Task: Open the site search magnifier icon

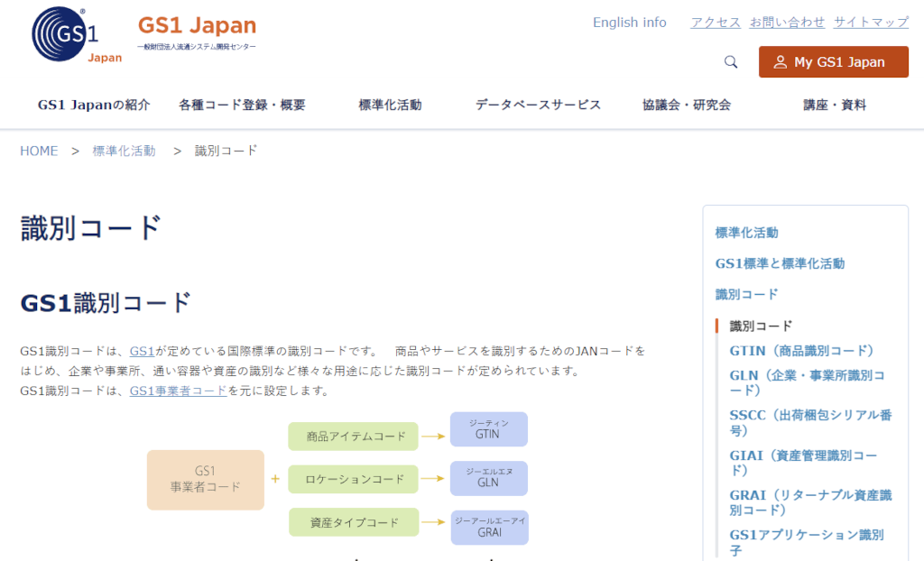Action: [731, 62]
